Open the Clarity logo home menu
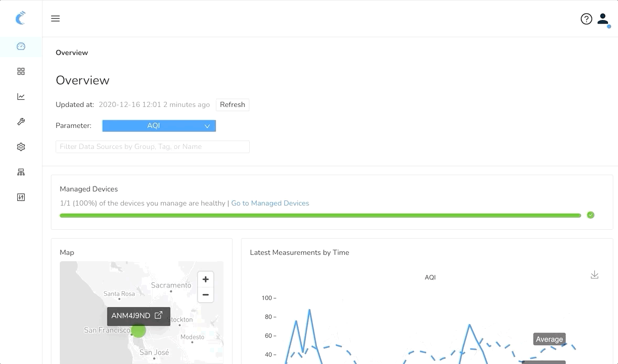The width and height of the screenshot is (618, 364). tap(20, 18)
